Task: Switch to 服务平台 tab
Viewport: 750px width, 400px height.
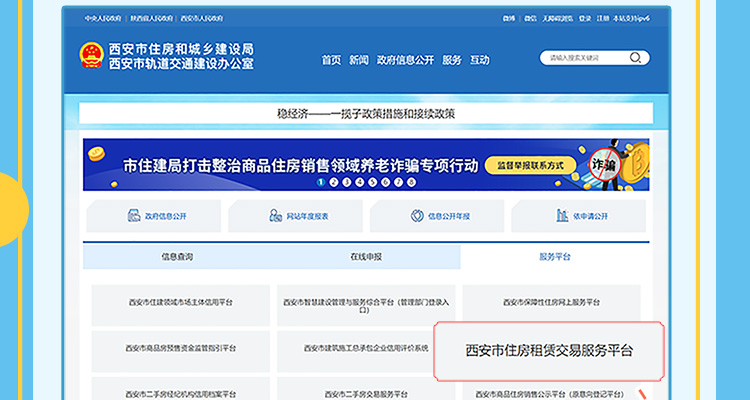Action: (555, 257)
